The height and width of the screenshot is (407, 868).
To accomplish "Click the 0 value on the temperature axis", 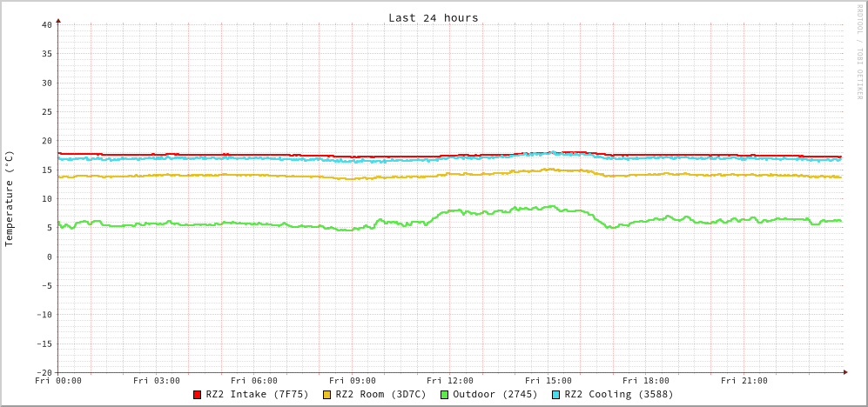I will click(50, 257).
